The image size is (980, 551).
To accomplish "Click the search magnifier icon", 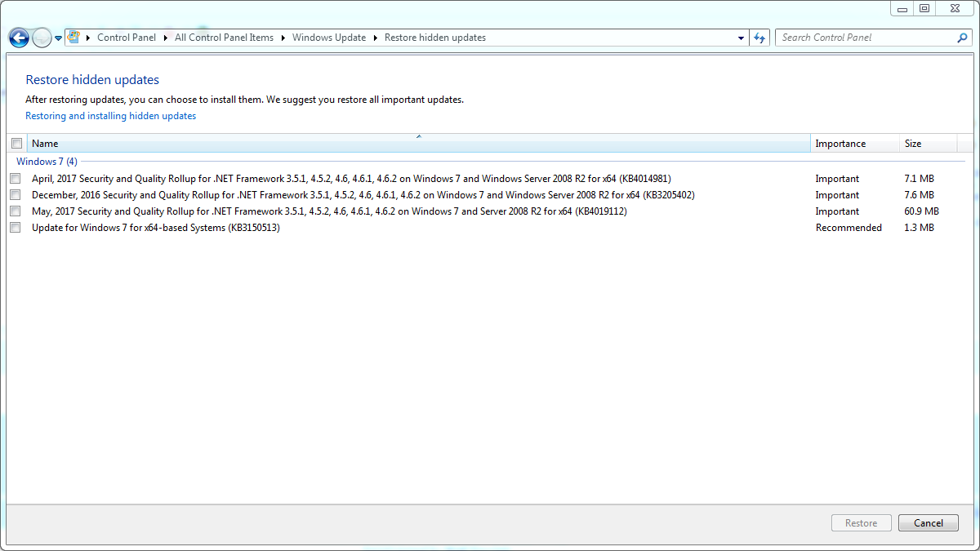I will [962, 38].
